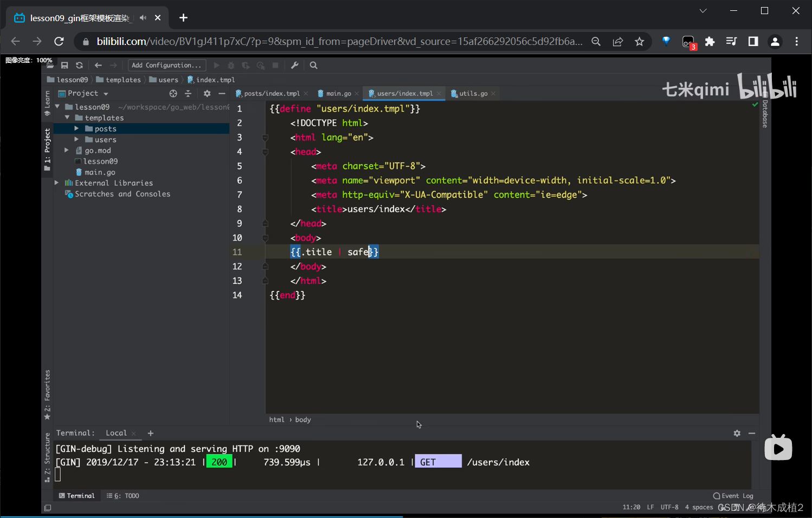Collapse all in the Project panel header
The height and width of the screenshot is (518, 812).
pos(188,94)
